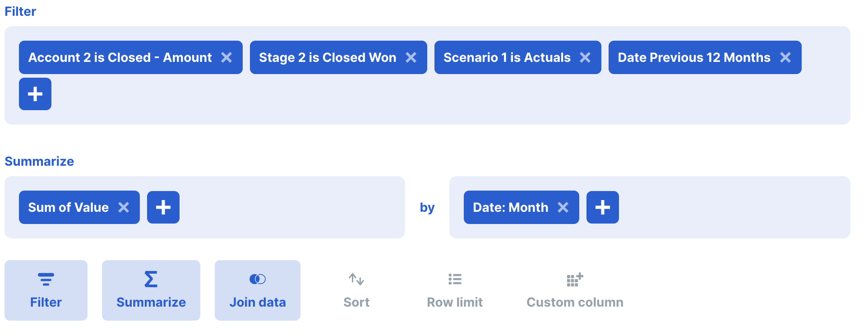
Task: Edit the Account 2 is Closed - Amount filter
Action: click(120, 57)
